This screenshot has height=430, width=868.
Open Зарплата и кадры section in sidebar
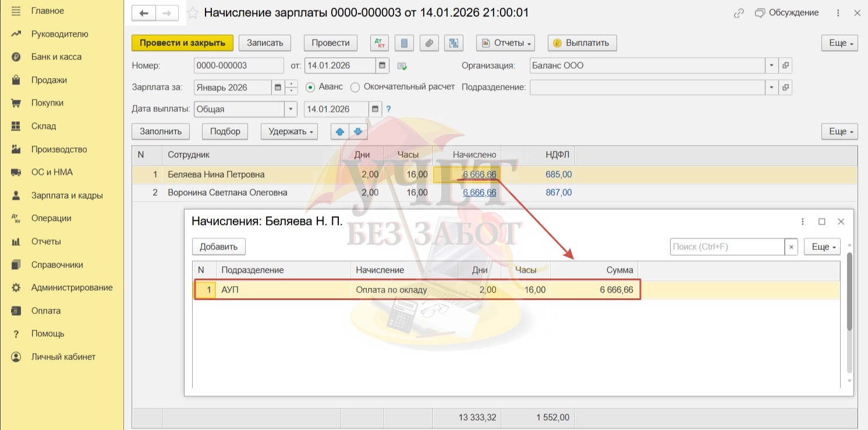[66, 195]
